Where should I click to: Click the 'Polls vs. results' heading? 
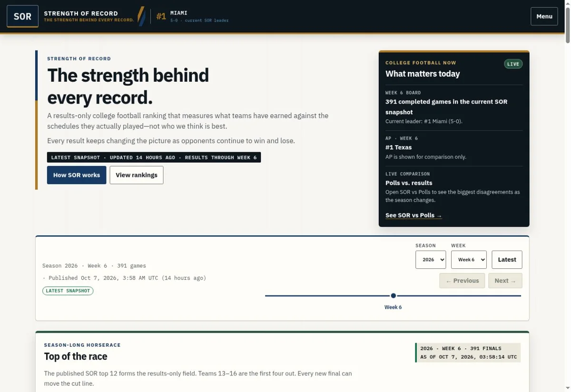(409, 183)
